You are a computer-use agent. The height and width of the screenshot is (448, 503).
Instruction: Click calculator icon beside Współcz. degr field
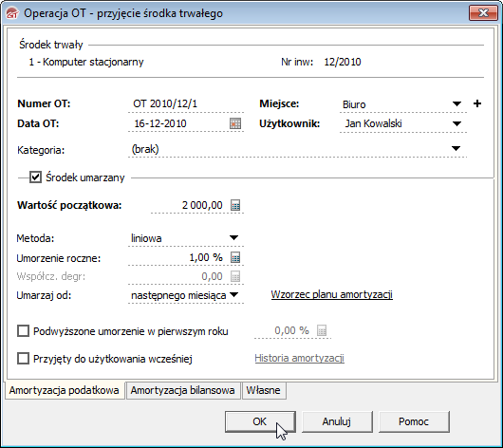click(x=235, y=276)
